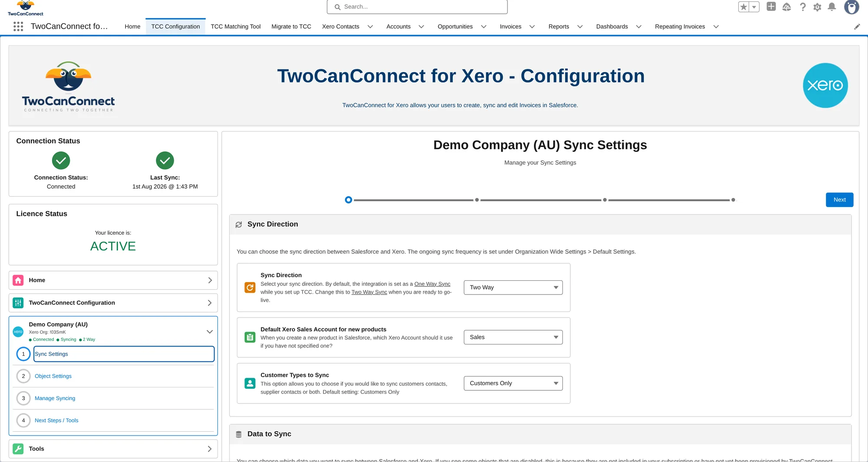Click the edit navigation pencil icon
Viewport: 868px width, 462px height.
(857, 26)
